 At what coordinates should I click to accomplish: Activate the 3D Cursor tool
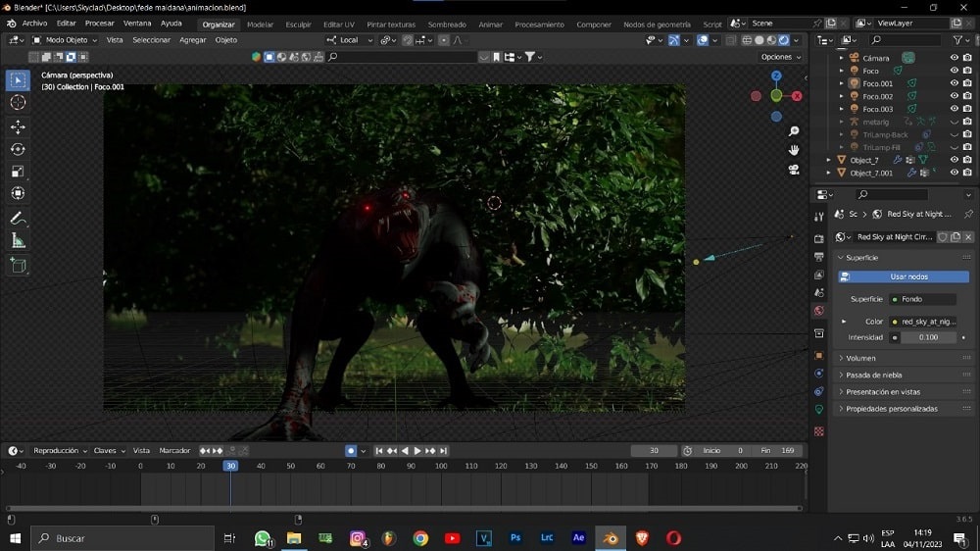pos(18,102)
